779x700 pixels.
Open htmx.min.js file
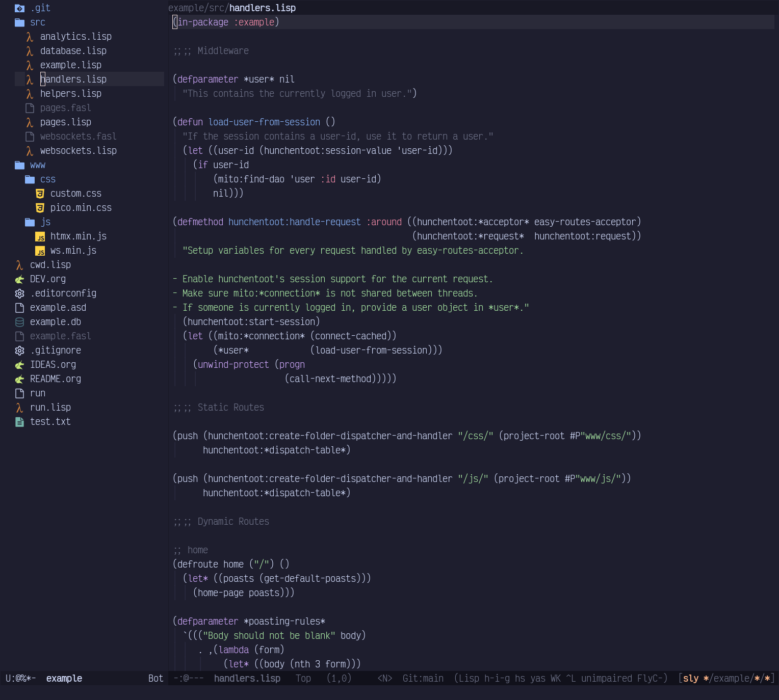click(79, 236)
